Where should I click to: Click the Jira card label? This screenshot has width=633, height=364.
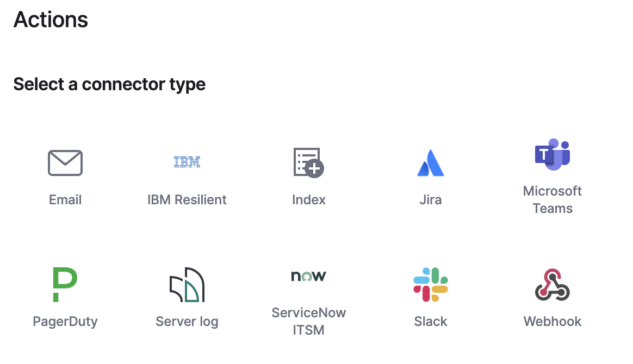pyautogui.click(x=430, y=199)
